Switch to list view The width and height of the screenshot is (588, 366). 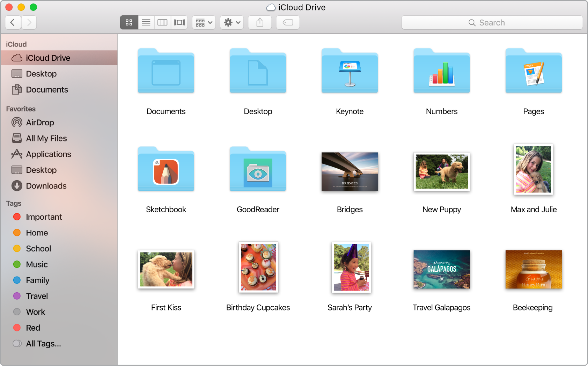tap(146, 23)
